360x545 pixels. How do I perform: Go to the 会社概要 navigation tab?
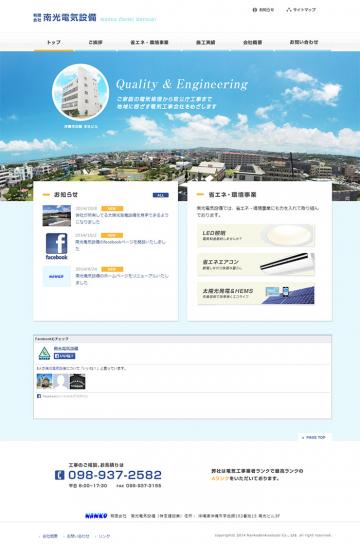[x=252, y=42]
